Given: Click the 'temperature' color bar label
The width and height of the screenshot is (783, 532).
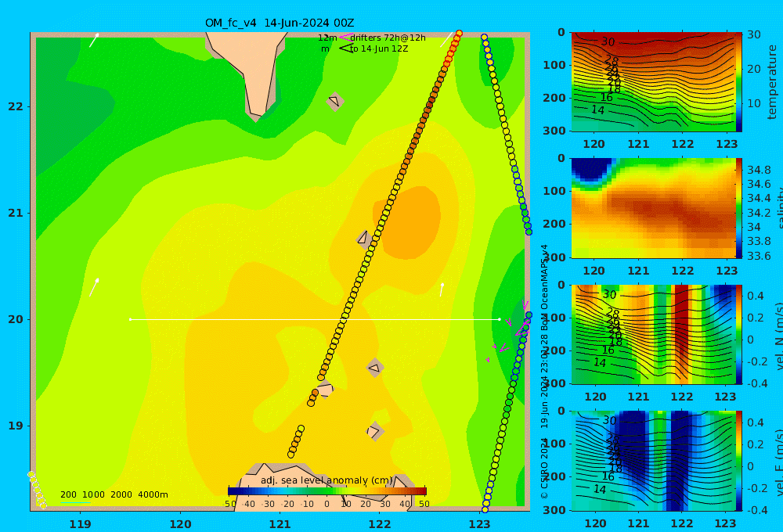Looking at the screenshot, I should click(x=772, y=82).
